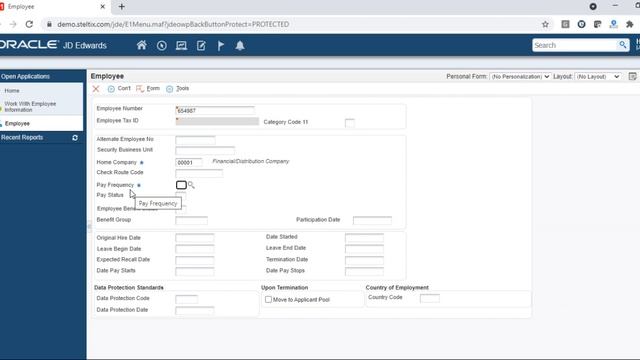This screenshot has height=360, width=640.
Task: Select Home in Open Applications
Action: point(12,91)
